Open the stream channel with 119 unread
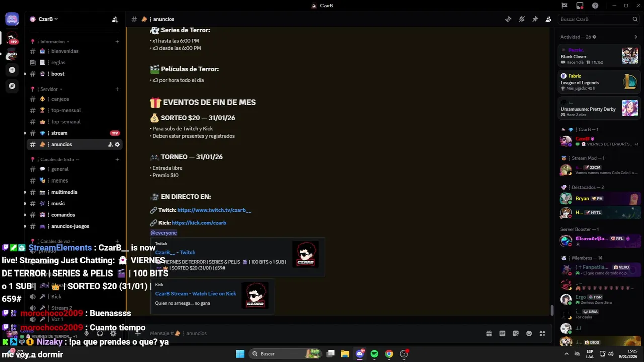This screenshot has height=362, width=644. (74, 133)
